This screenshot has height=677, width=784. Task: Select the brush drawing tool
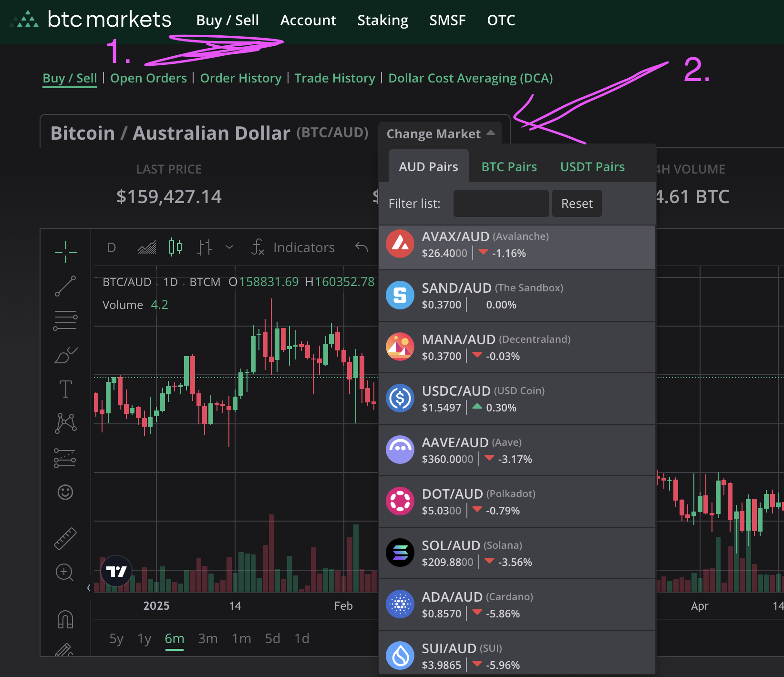pos(65,355)
